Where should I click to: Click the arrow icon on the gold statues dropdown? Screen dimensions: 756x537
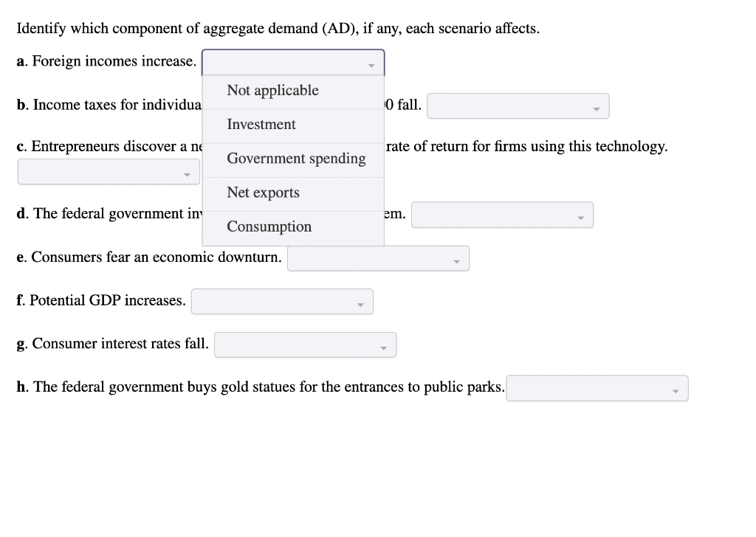tap(676, 389)
